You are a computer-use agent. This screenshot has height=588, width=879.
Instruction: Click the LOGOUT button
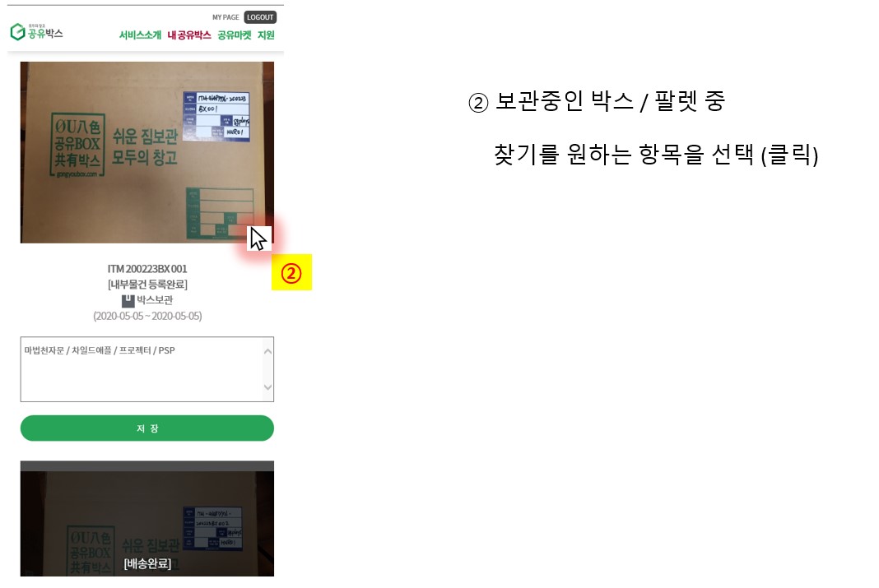(x=260, y=17)
